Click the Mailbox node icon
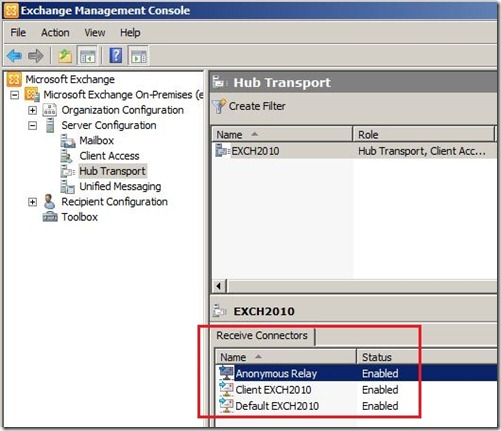Image resolution: width=501 pixels, height=431 pixels. (x=68, y=141)
